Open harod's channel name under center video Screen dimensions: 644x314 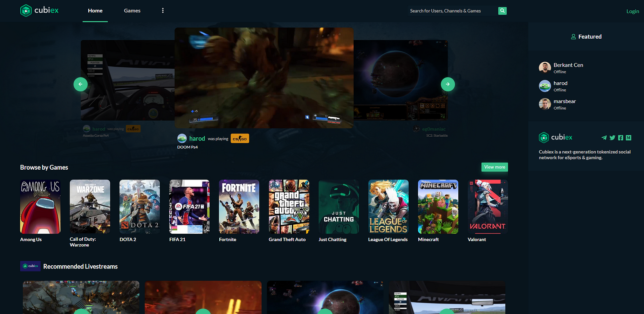[x=197, y=138]
